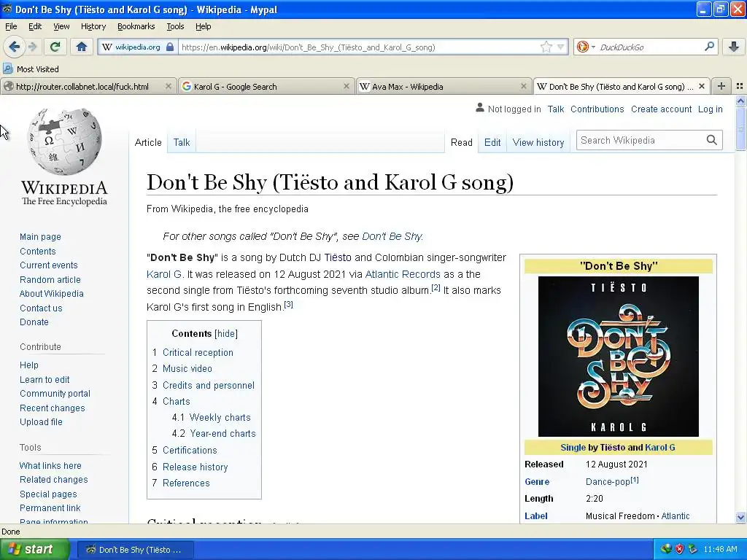The height and width of the screenshot is (560, 747).
Task: Click the Contributions link at the top
Action: pyautogui.click(x=597, y=109)
